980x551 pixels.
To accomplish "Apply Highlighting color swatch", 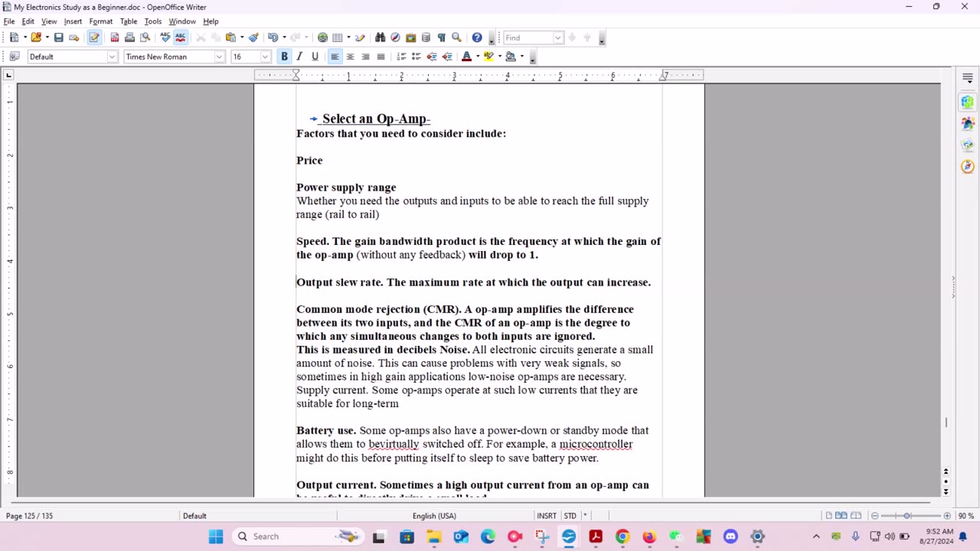I will [x=488, y=57].
